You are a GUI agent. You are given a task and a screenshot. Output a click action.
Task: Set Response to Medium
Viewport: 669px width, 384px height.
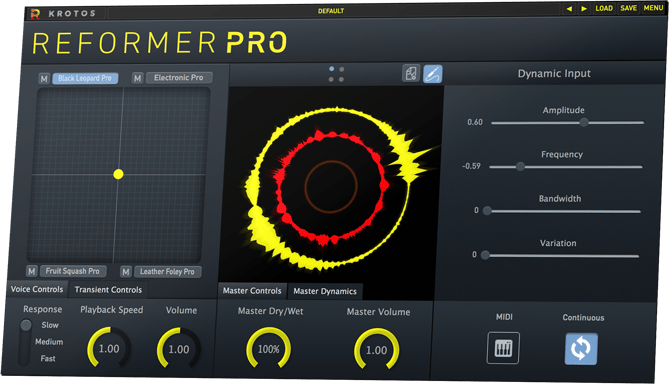pyautogui.click(x=49, y=342)
